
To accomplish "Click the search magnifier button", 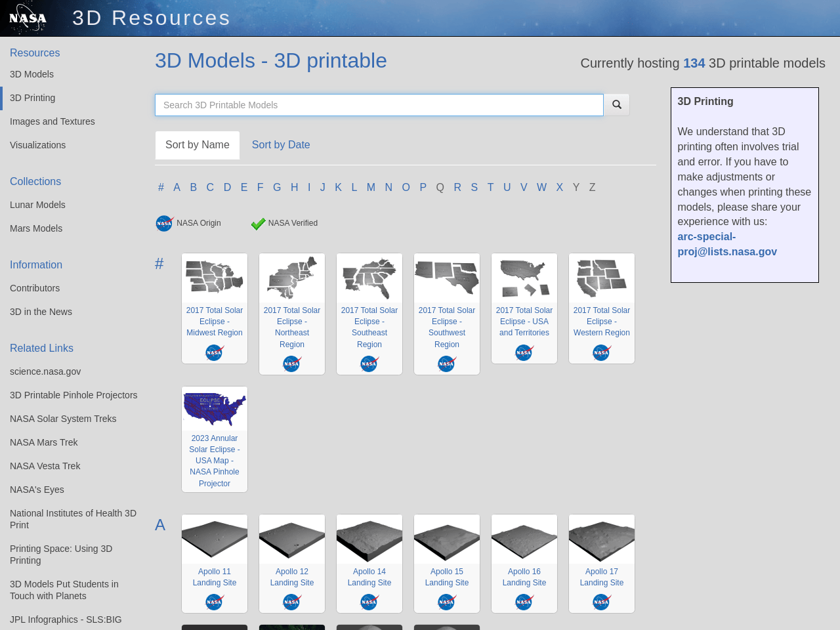I will pos(616,105).
